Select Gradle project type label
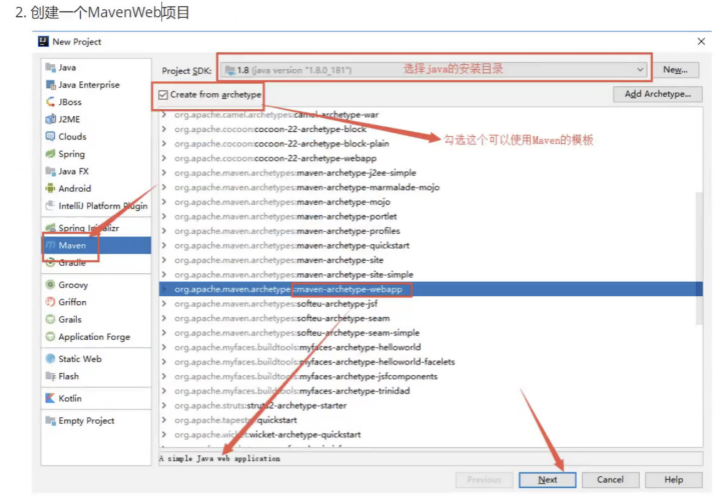This screenshot has width=728, height=500. (x=72, y=262)
